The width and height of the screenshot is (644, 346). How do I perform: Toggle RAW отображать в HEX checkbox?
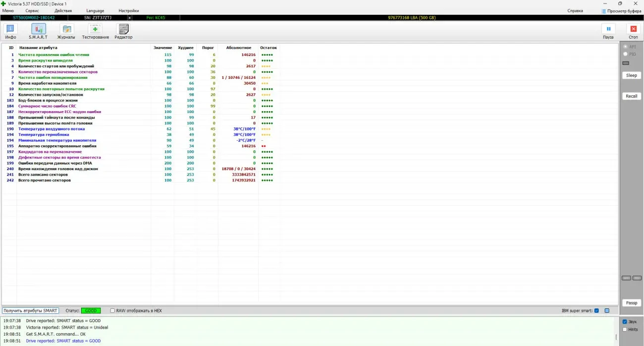pos(112,311)
